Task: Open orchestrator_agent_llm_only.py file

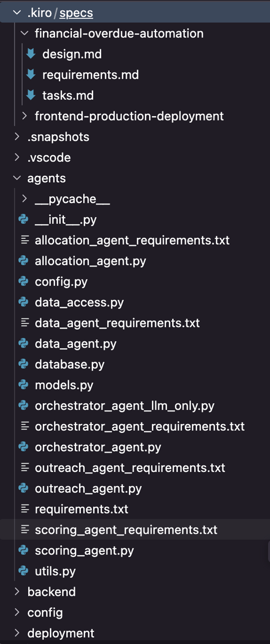Action: point(124,406)
